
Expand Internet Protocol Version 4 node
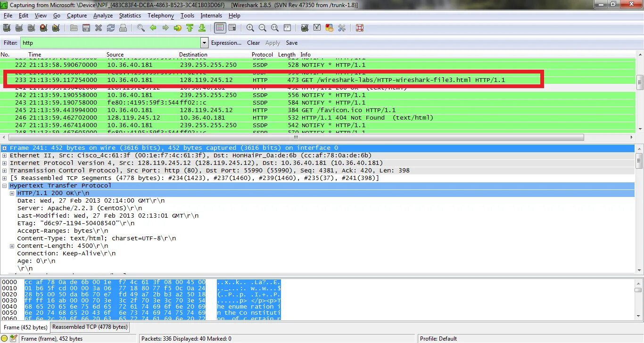click(5, 163)
